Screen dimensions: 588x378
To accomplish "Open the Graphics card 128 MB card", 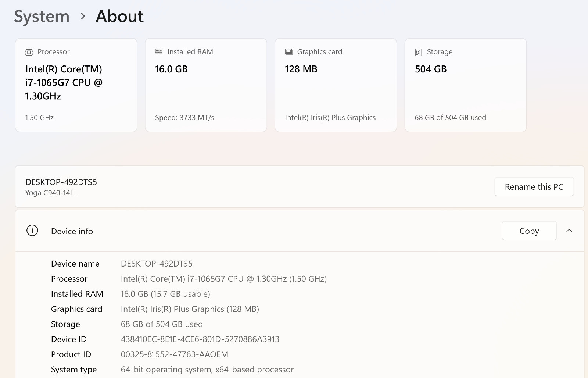I will (x=336, y=85).
